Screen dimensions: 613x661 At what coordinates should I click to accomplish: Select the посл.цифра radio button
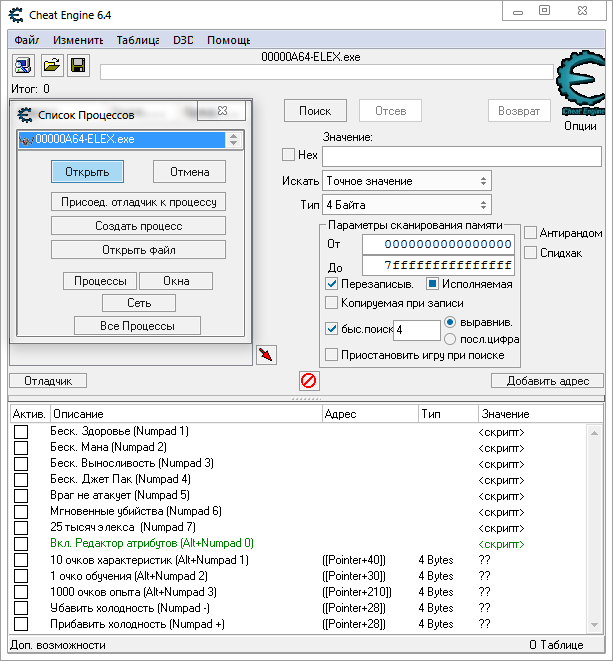coord(450,339)
